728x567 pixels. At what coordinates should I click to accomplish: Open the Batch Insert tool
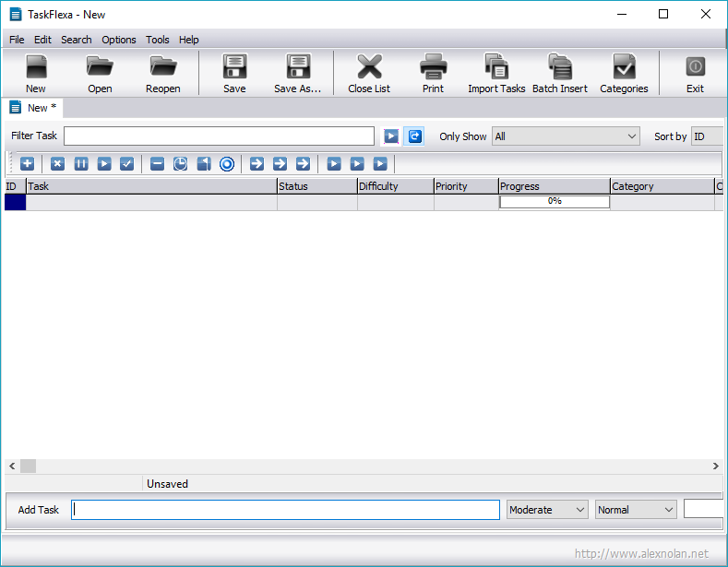tap(560, 74)
